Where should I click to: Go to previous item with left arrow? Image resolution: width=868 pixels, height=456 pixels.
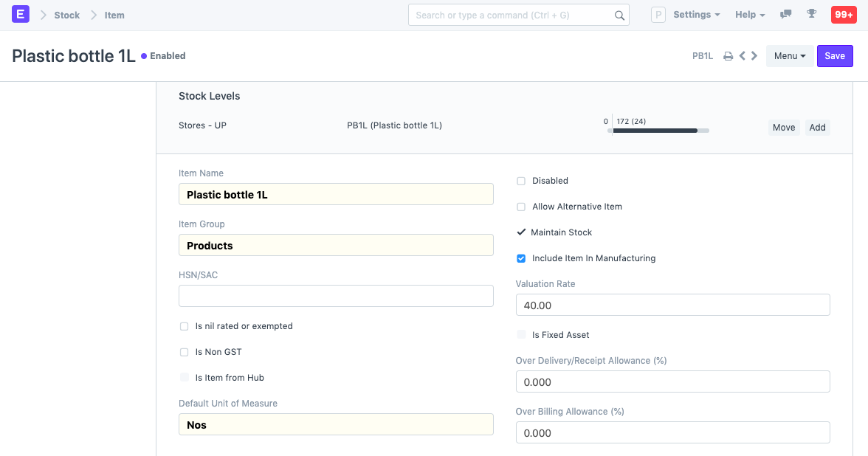(743, 56)
